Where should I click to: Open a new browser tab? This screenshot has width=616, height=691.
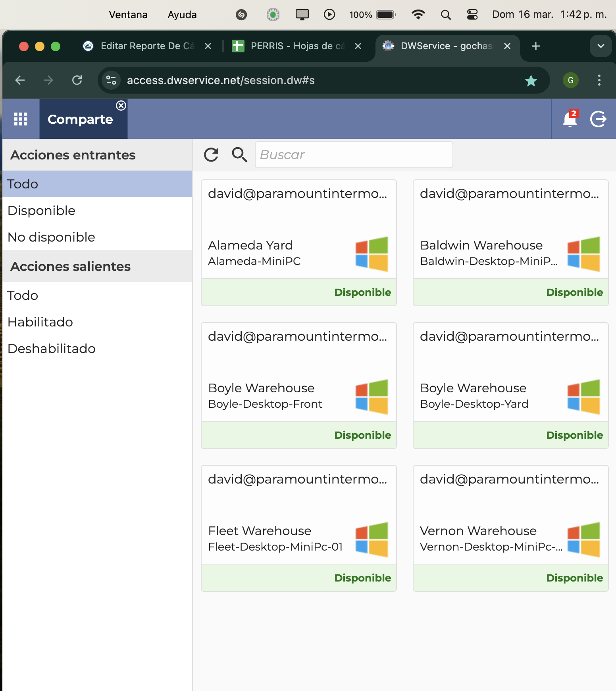click(536, 46)
